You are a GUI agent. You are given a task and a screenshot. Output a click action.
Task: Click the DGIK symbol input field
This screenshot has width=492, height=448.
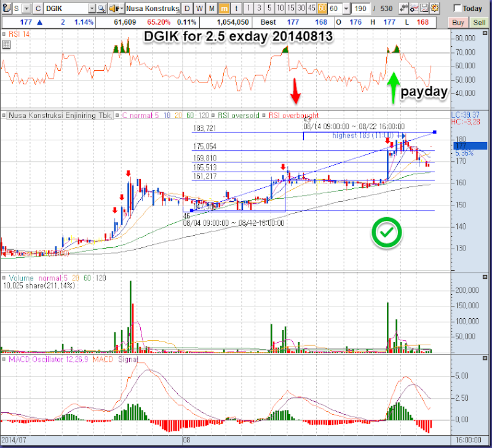pyautogui.click(x=66, y=9)
